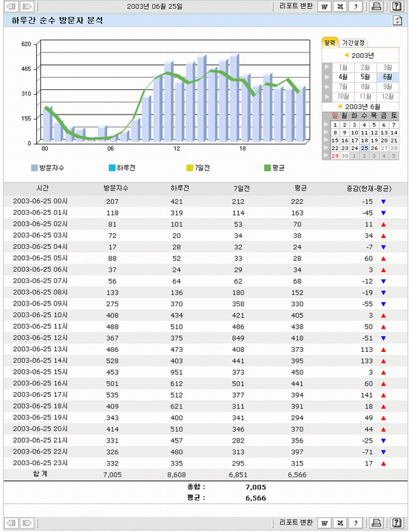
Task: Refresh the 하루간 순수 방문자 분석 report
Action: pos(397,20)
